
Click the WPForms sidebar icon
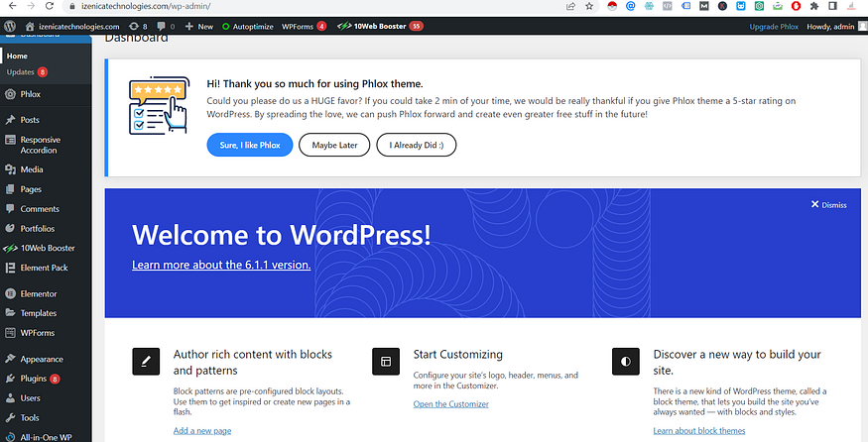point(10,332)
